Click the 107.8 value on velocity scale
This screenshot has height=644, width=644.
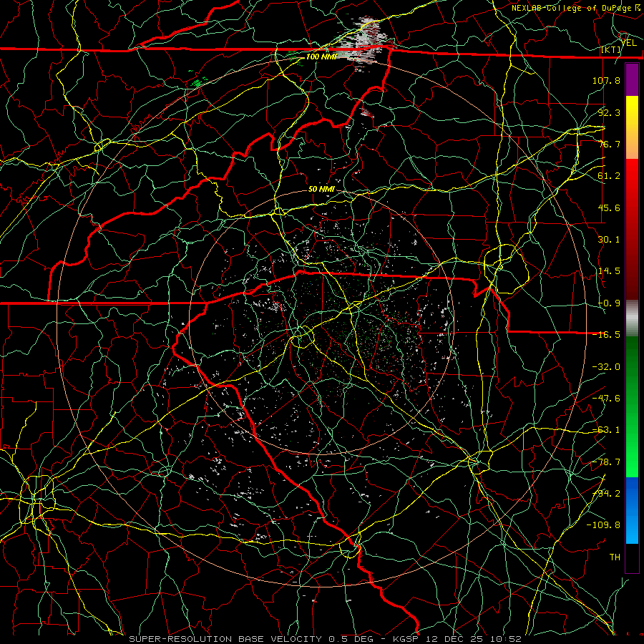(606, 80)
